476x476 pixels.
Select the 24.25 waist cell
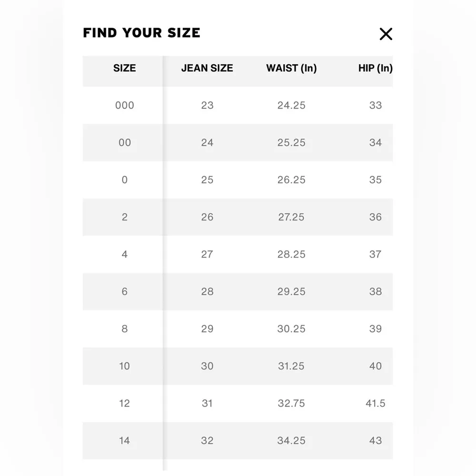[291, 105]
